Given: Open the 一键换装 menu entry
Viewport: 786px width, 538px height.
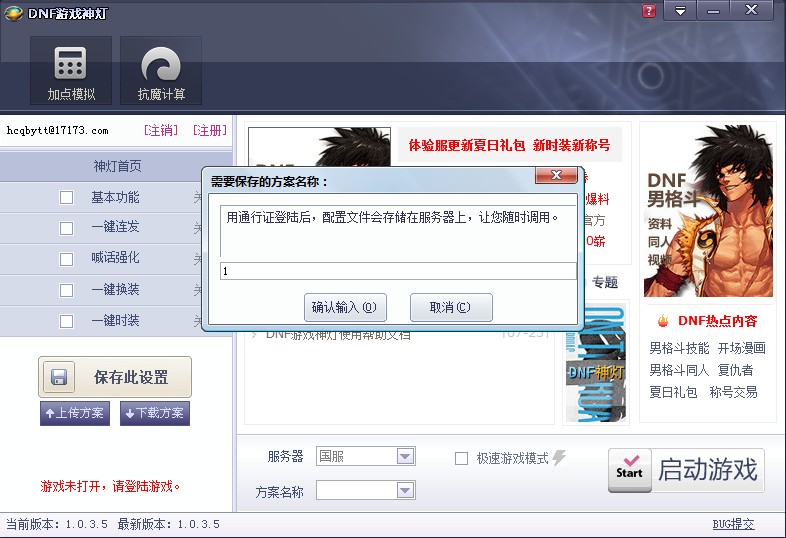Looking at the screenshot, I should coord(115,289).
